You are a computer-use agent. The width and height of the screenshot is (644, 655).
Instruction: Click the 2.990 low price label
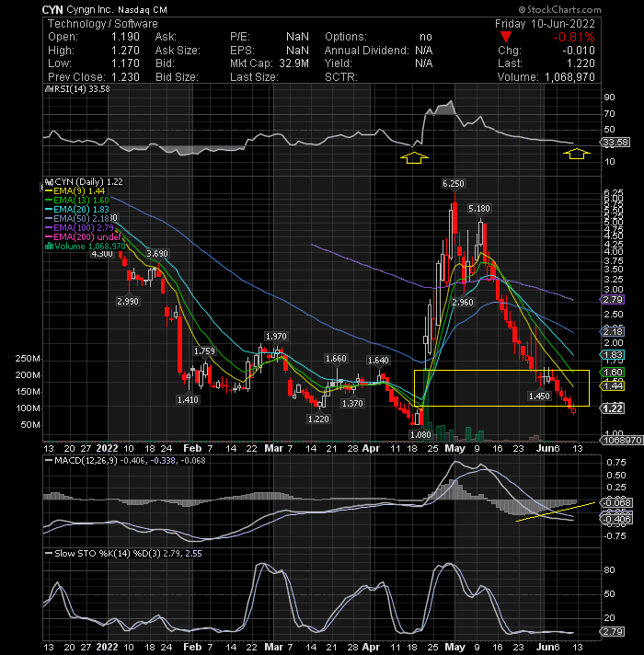[128, 301]
